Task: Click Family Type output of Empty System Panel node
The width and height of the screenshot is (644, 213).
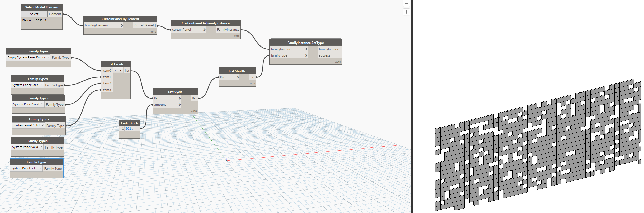Action: click(61, 57)
